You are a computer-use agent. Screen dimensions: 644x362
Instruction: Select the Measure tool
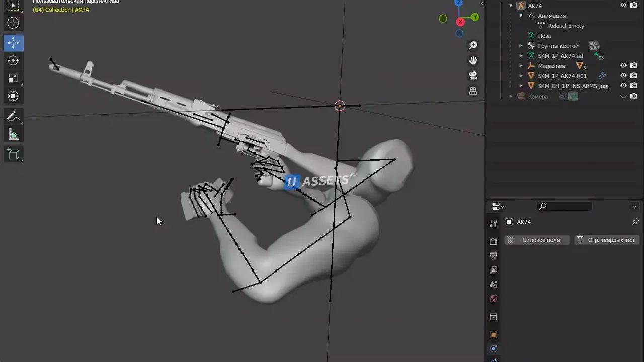click(x=13, y=134)
